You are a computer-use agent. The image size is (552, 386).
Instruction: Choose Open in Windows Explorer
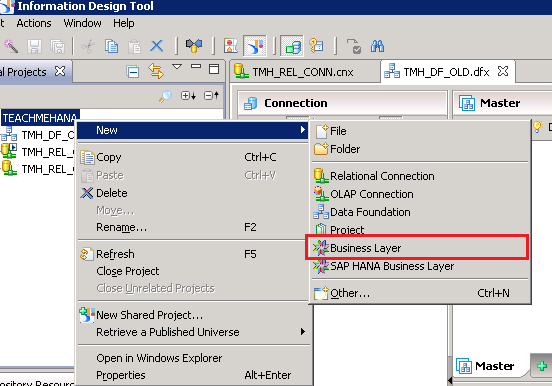pyautogui.click(x=192, y=358)
